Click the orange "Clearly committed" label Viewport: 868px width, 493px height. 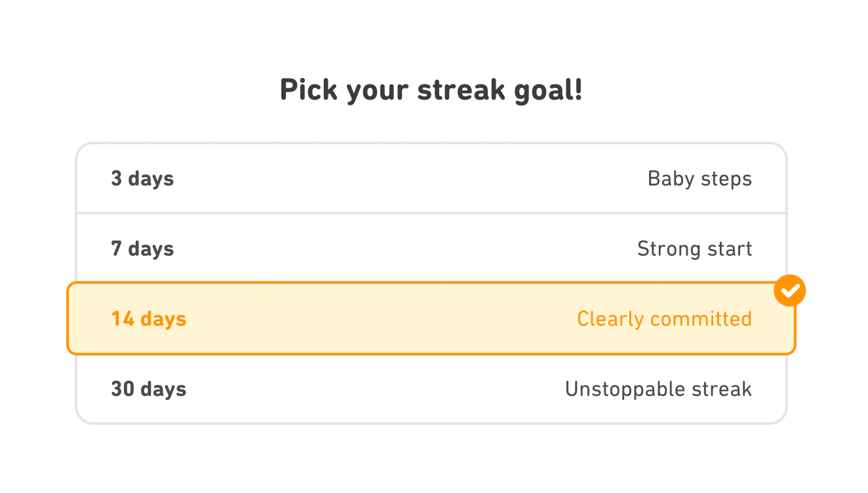(x=664, y=319)
